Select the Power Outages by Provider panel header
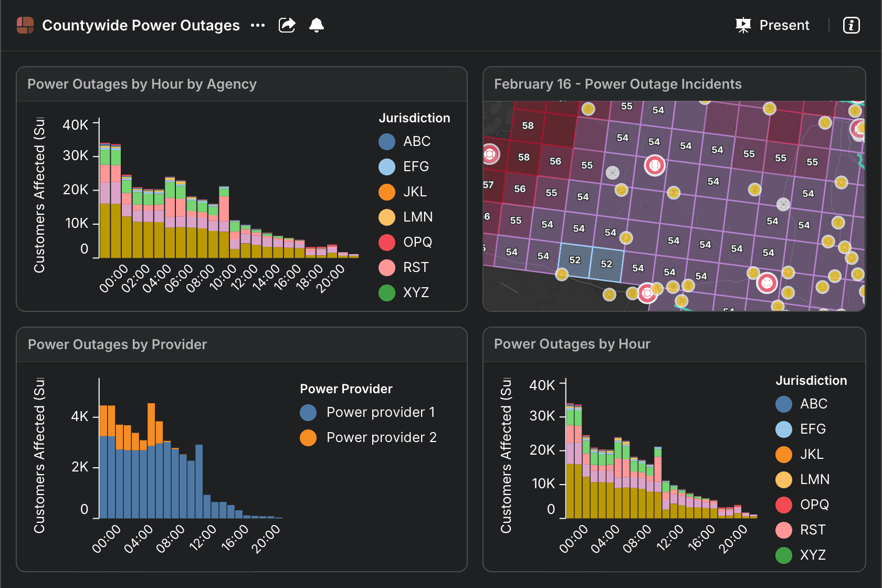The image size is (882, 588). click(x=118, y=344)
